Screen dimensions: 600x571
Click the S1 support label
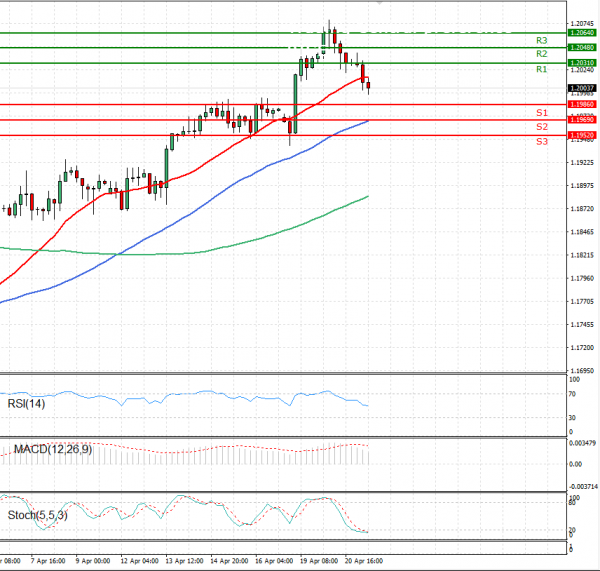(x=541, y=113)
